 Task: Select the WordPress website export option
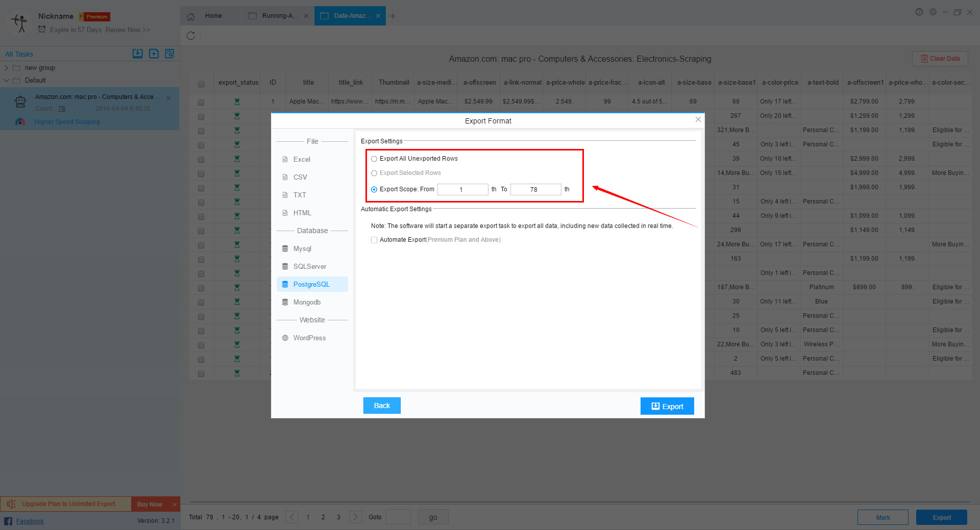(x=309, y=338)
